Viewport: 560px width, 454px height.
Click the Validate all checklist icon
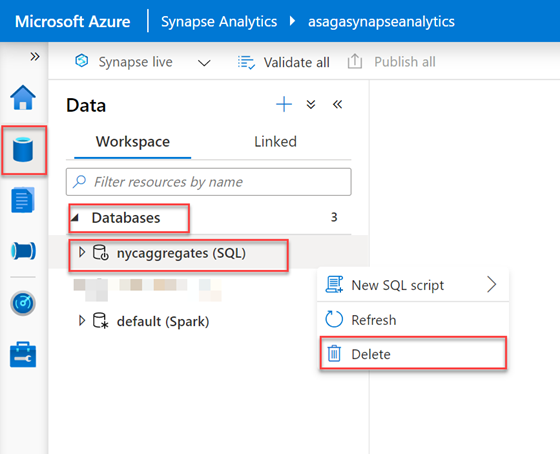(x=246, y=62)
